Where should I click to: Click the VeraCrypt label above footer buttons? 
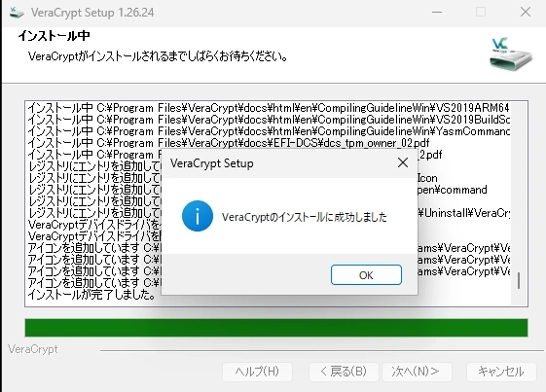[33, 349]
